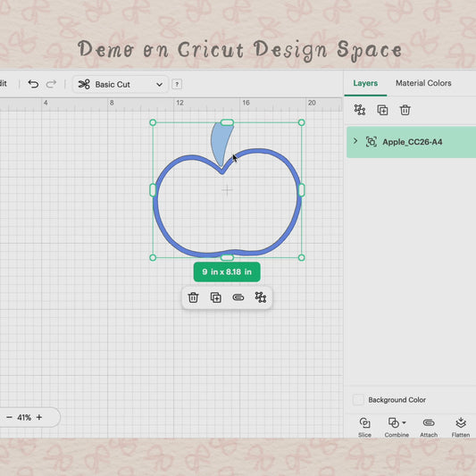Click the Slice tool
Screen dimensions: 476x476
[364, 427]
